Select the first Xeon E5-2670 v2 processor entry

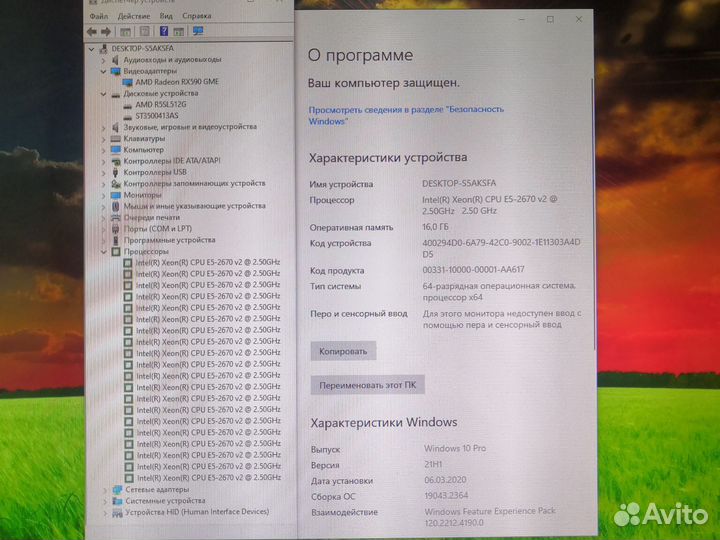click(x=208, y=263)
